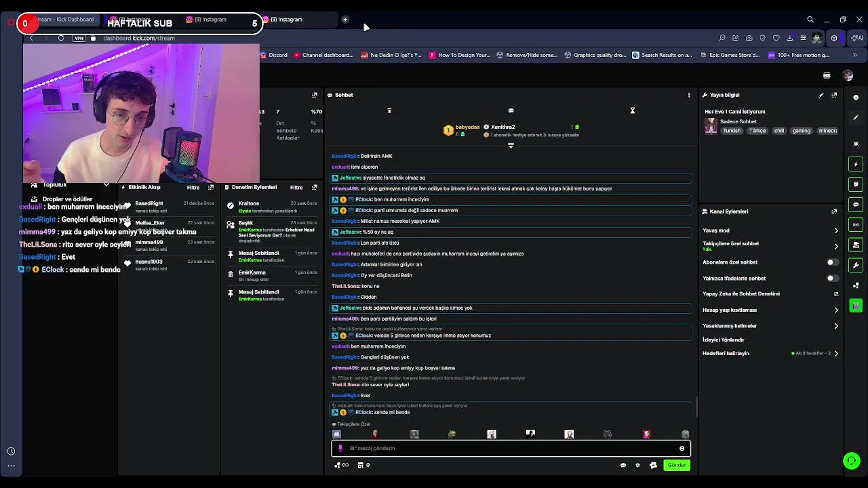The height and width of the screenshot is (488, 868).
Task: Send message with Gönder button
Action: (x=677, y=465)
